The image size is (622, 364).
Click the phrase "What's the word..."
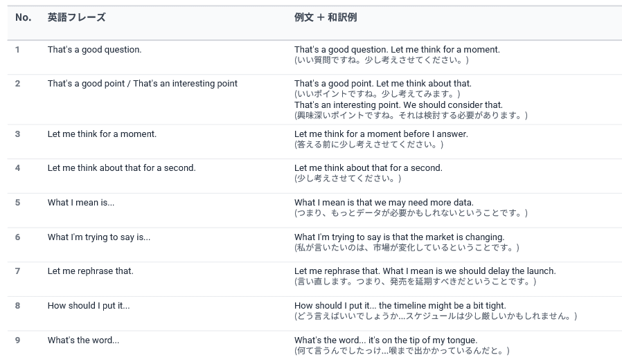pos(83,340)
